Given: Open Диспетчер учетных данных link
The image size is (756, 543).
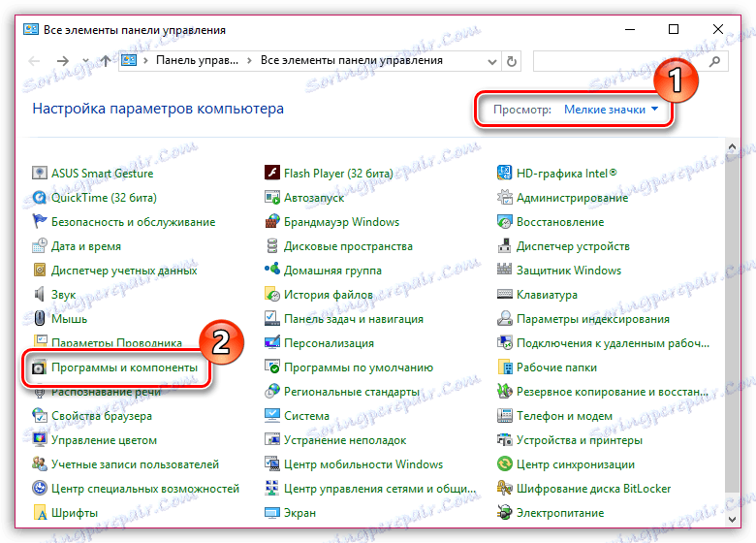Looking at the screenshot, I should click(124, 271).
